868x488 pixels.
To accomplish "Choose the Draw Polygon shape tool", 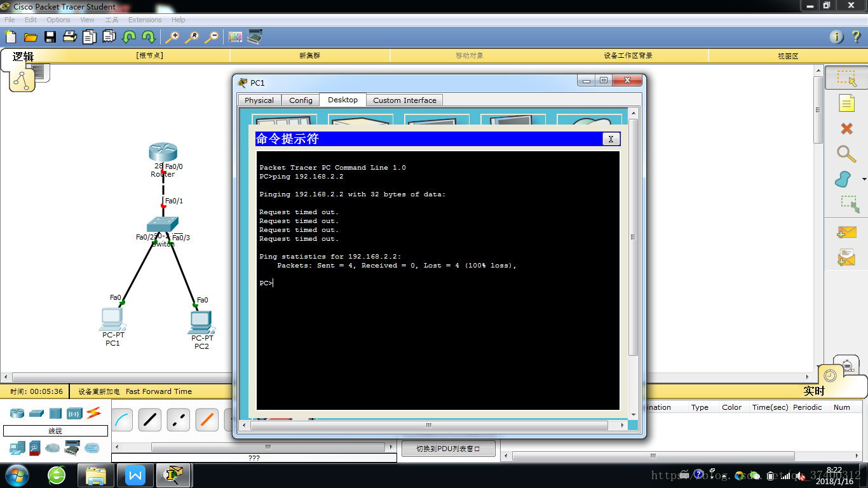I will click(843, 179).
